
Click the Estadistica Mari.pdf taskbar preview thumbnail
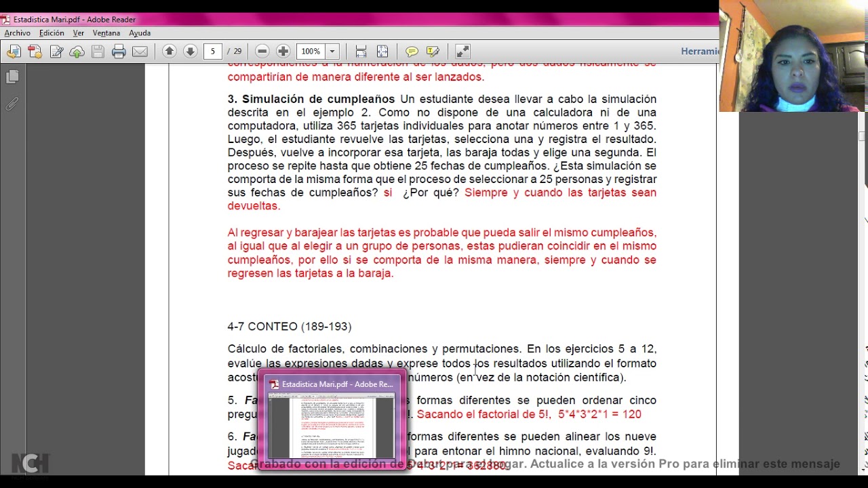pos(332,427)
